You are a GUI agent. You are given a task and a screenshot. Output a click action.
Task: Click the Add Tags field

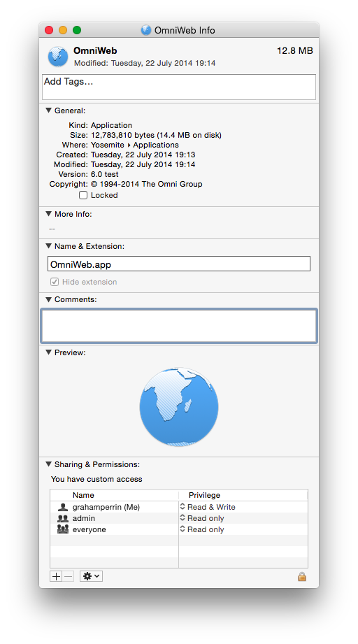click(179, 87)
